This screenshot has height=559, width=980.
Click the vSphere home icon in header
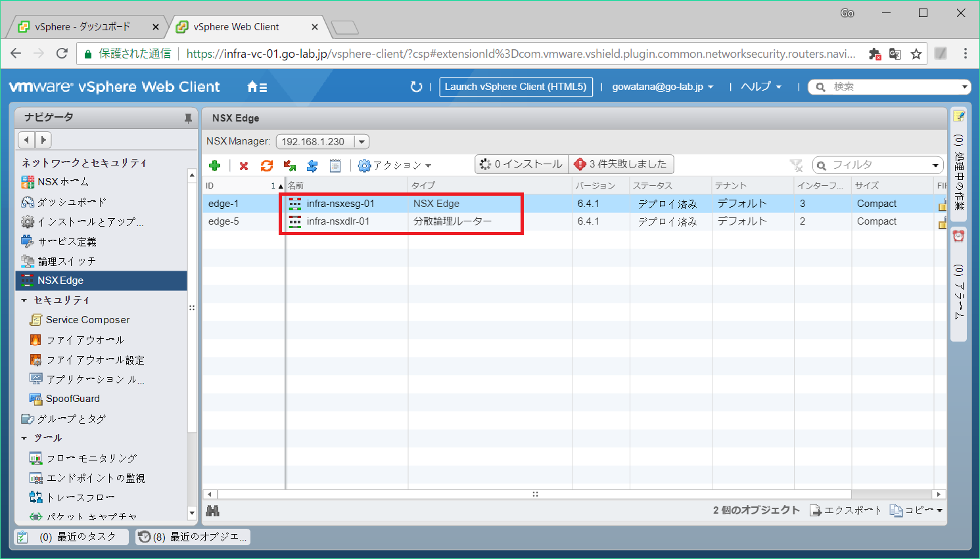tap(256, 87)
